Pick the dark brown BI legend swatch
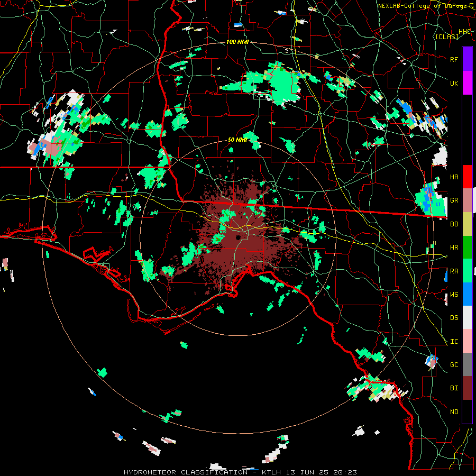The image size is (476, 476). pyautogui.click(x=467, y=388)
